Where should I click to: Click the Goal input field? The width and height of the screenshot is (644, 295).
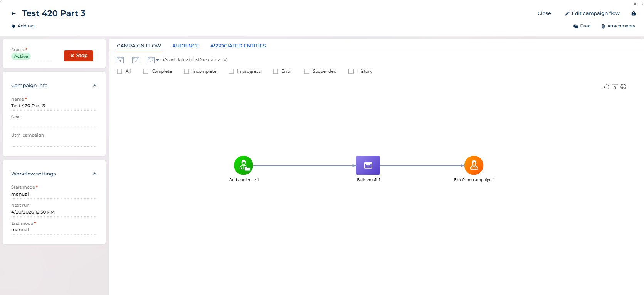(53, 124)
